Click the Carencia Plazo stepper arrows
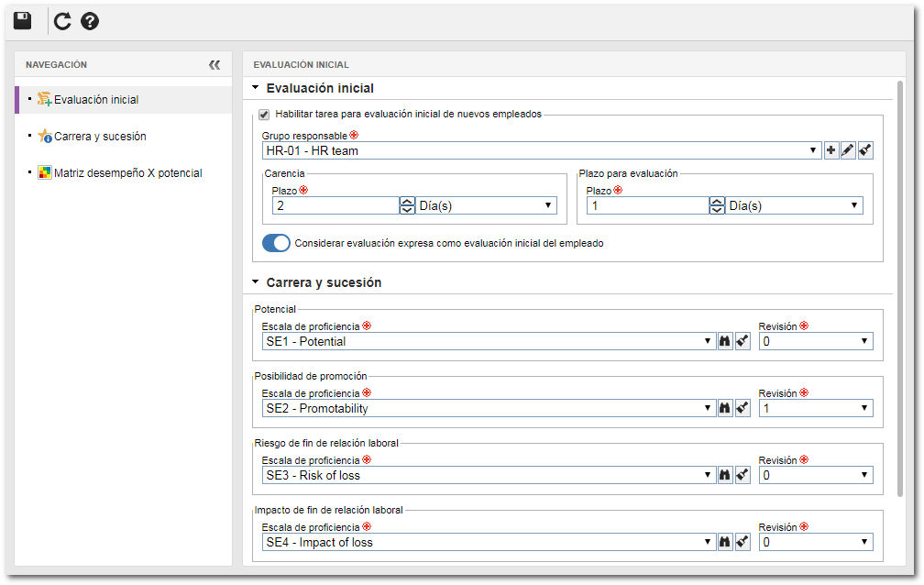 pyautogui.click(x=407, y=205)
